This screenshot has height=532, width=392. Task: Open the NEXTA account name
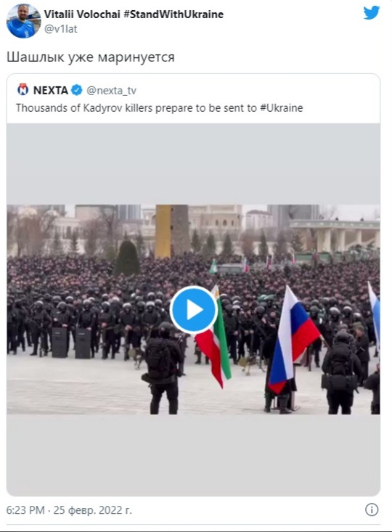click(51, 90)
